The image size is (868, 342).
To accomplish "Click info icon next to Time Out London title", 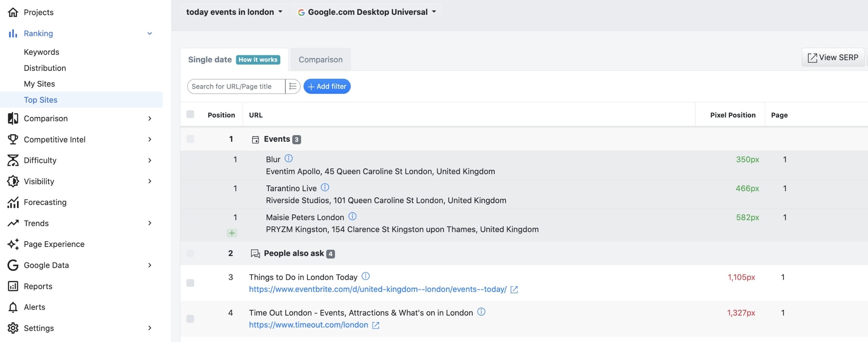I will (481, 312).
